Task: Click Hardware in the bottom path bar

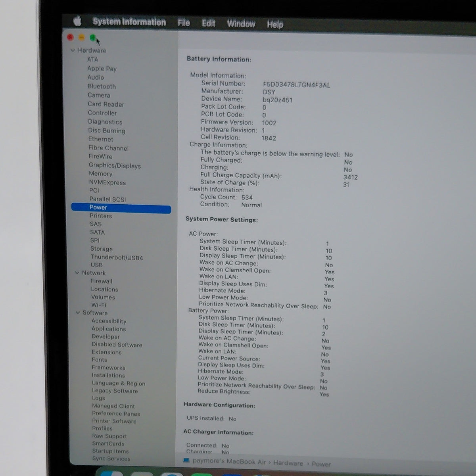Action: point(288,463)
